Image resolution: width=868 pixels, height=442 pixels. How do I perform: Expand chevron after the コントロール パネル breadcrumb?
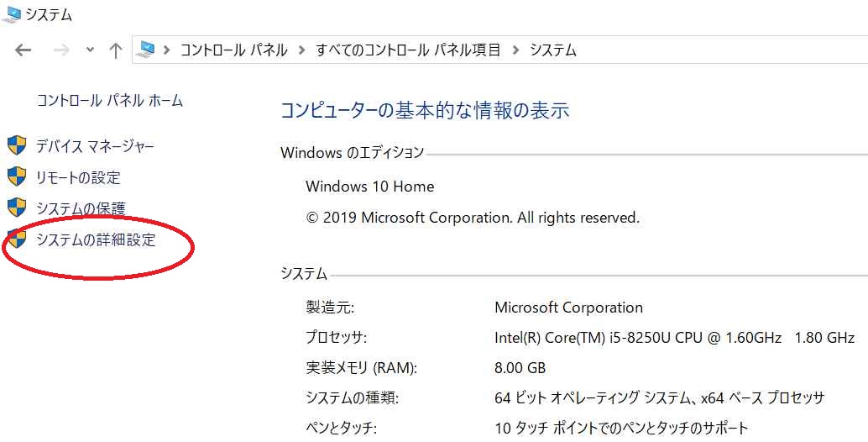click(x=301, y=50)
